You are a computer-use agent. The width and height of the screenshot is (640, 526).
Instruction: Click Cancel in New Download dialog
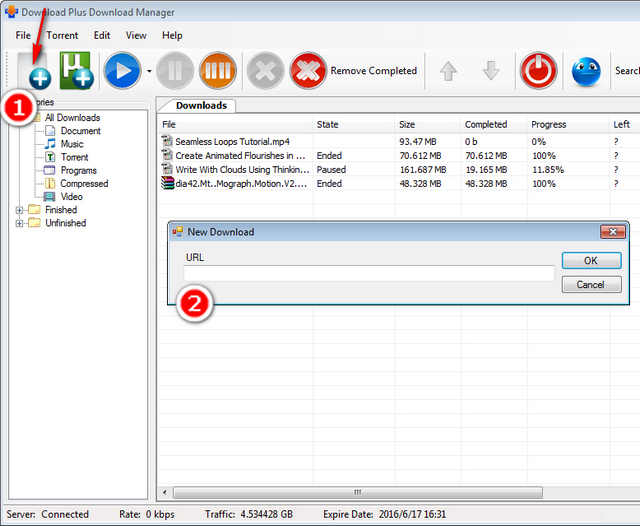coord(591,284)
